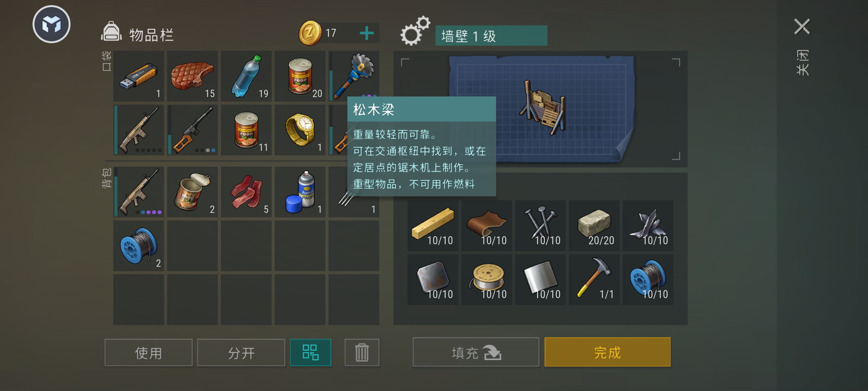Add coins with the plus button

coord(367,33)
